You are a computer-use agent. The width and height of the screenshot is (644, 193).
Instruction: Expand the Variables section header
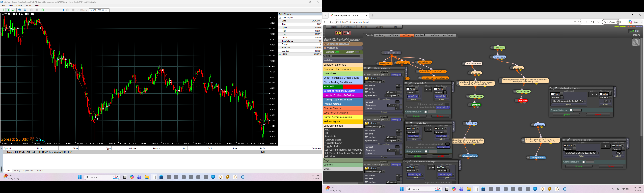[343, 48]
